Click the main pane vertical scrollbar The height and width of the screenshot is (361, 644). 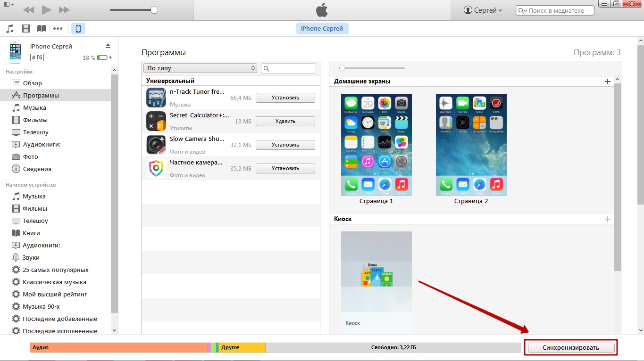640,125
